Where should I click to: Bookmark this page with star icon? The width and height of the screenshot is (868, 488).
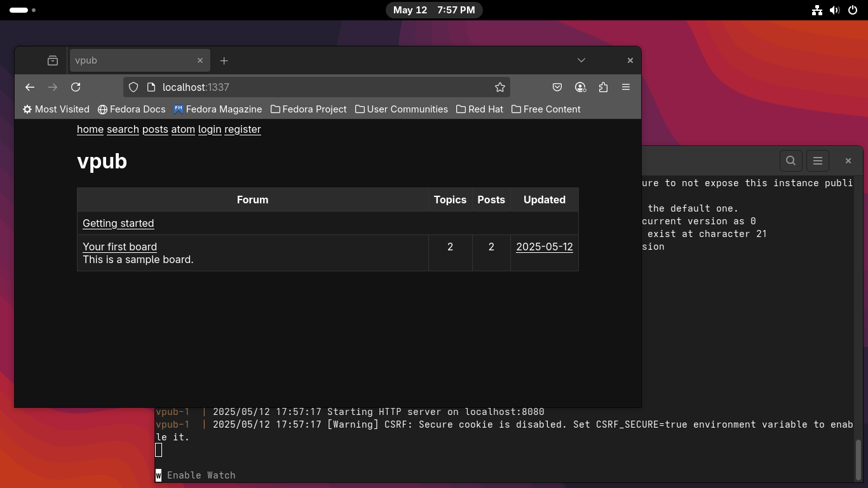tap(500, 87)
